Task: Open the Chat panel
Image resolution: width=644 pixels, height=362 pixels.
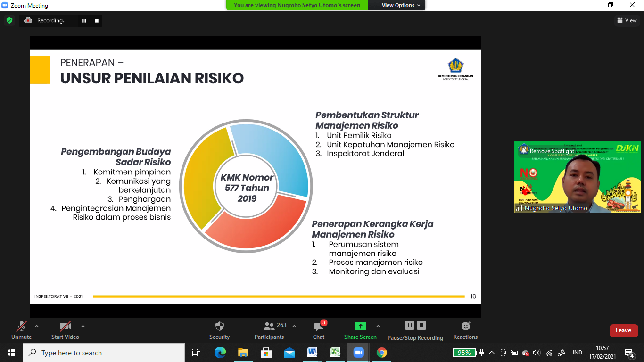Action: pyautogui.click(x=319, y=330)
